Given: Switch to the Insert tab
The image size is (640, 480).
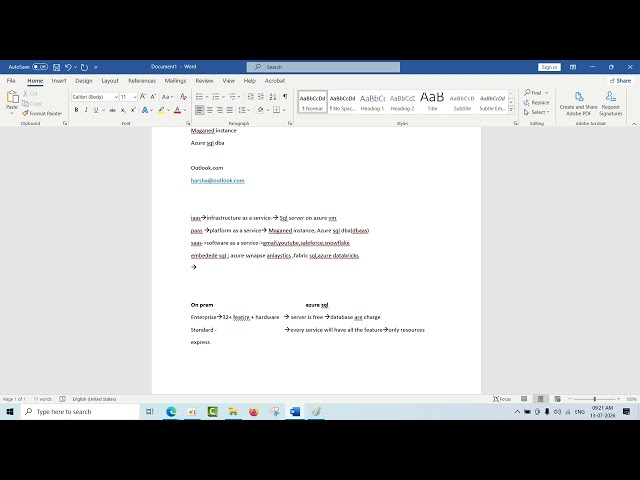Looking at the screenshot, I should pos(59,81).
